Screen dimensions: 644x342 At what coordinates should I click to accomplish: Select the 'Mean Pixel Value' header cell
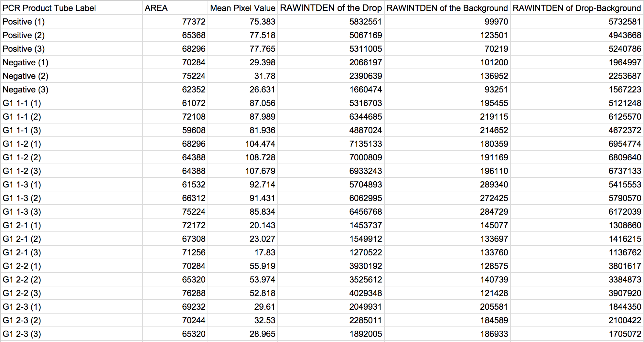pos(242,8)
